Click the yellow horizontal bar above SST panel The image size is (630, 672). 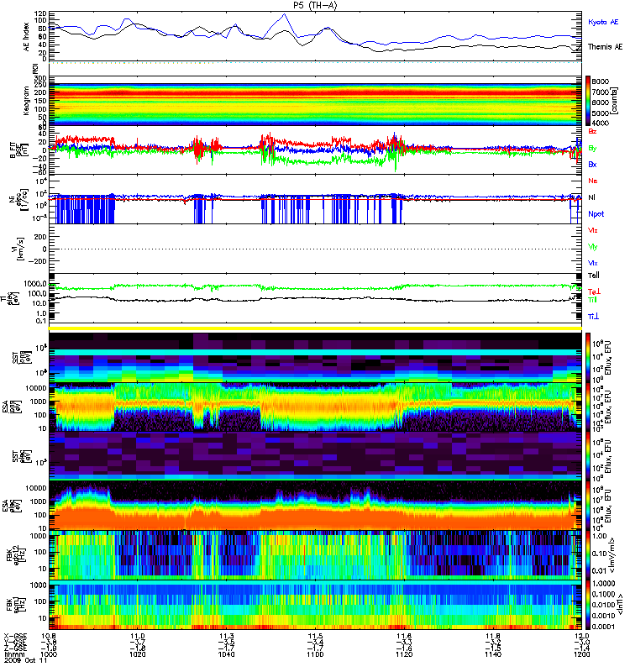[x=315, y=328]
